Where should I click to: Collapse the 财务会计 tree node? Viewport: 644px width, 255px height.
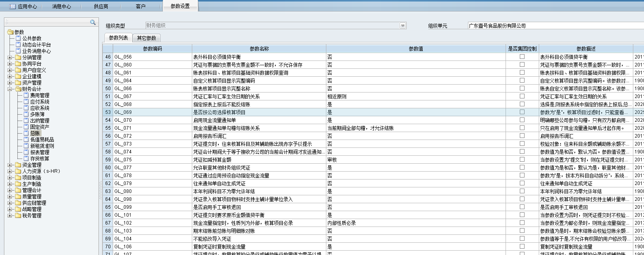point(10,89)
